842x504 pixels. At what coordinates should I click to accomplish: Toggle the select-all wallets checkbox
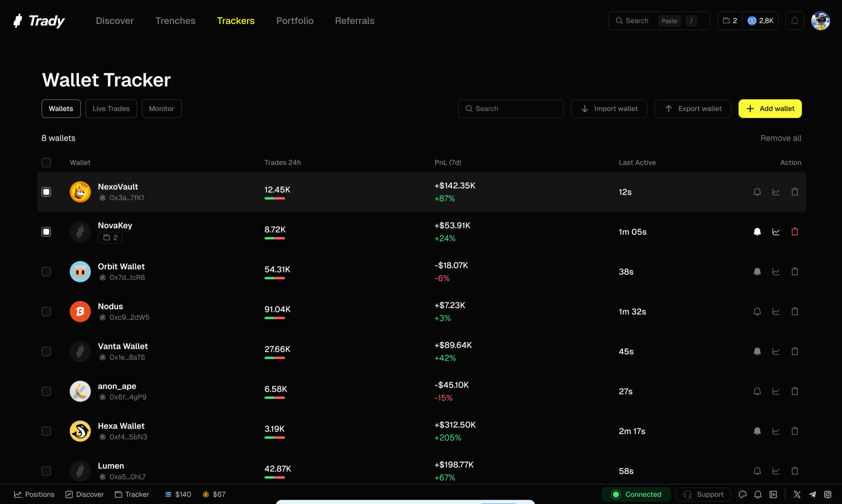tap(46, 163)
